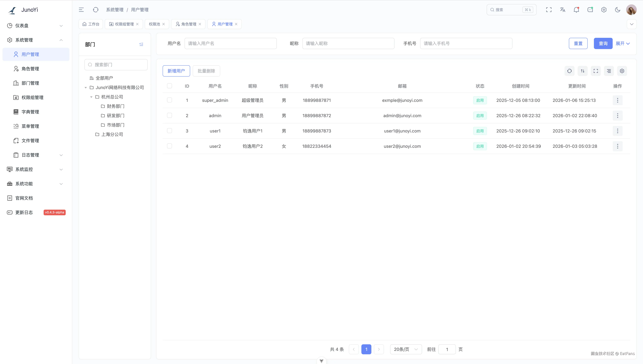Collapse the sidebar with hamburger icon

tap(81, 10)
